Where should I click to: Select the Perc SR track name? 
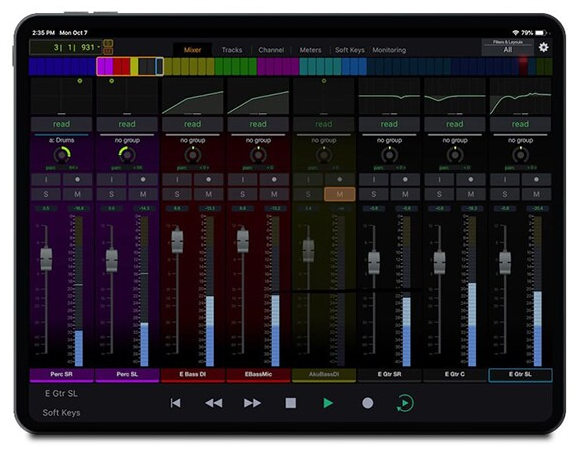[62, 374]
